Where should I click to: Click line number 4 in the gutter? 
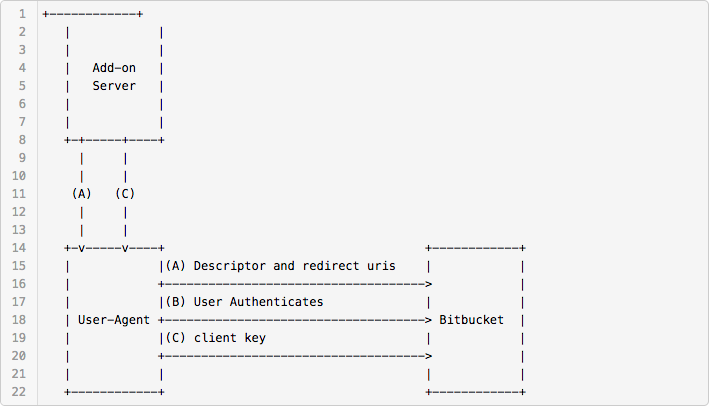coord(22,68)
